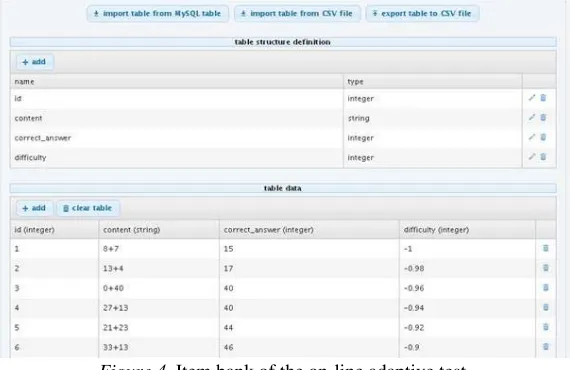Screen dimensions: 570x370
Task: Click the table data section header bar
Action: pos(283,188)
